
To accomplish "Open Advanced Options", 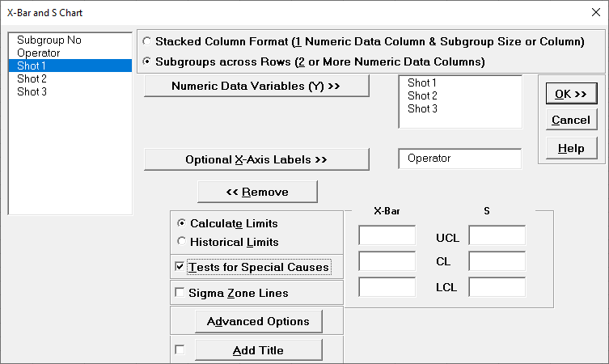I will click(258, 321).
